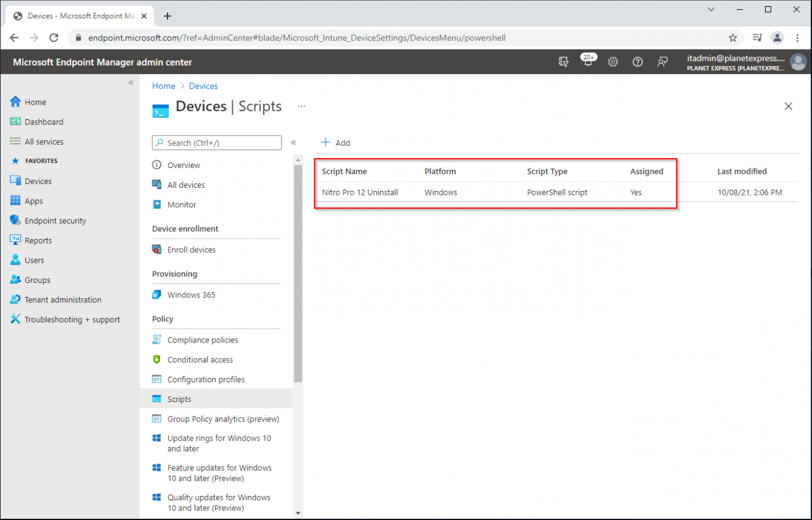Image resolution: width=812 pixels, height=520 pixels.
Task: Open the ellipsis more options beside Scripts title
Action: (x=302, y=106)
